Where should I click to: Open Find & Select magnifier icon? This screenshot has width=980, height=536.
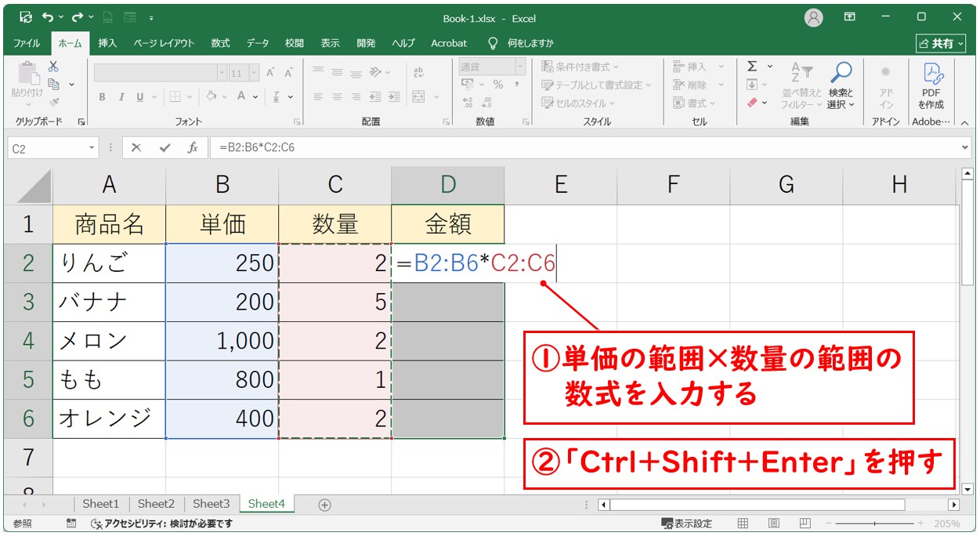(x=841, y=74)
